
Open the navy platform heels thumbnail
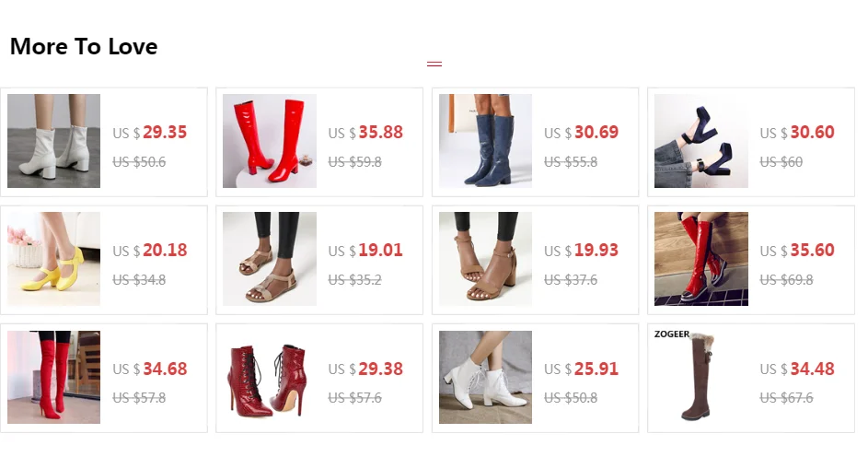click(701, 141)
